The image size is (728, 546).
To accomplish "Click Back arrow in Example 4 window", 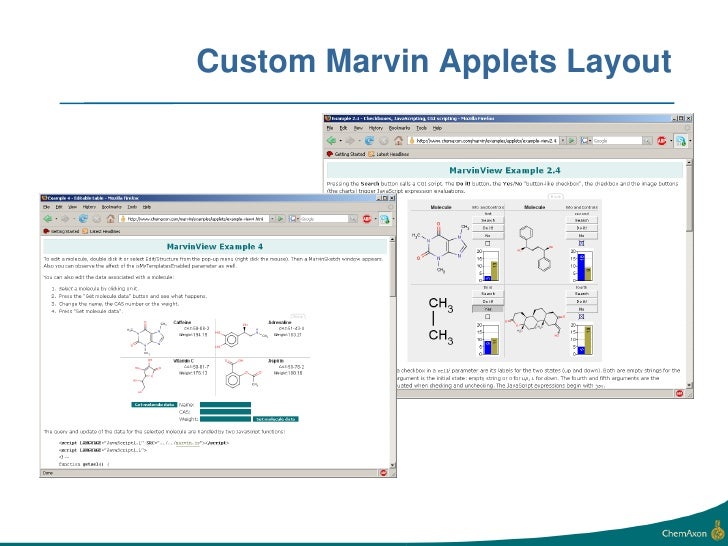I will point(48,219).
